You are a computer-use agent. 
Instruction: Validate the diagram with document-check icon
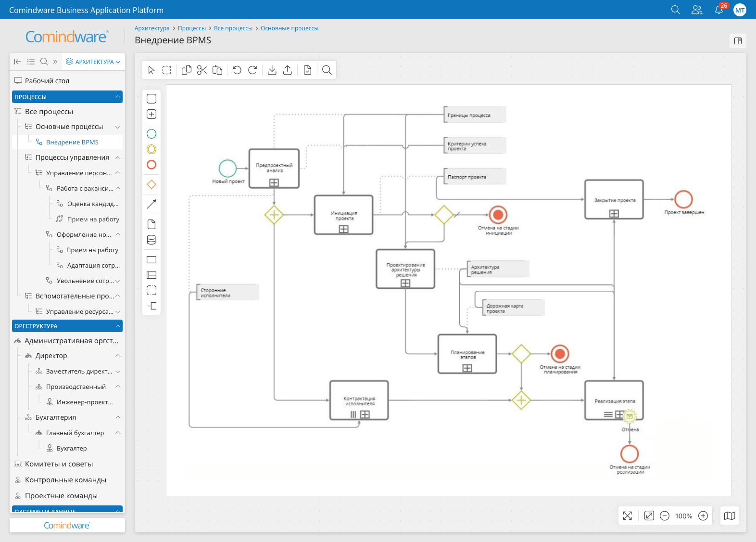tap(308, 70)
